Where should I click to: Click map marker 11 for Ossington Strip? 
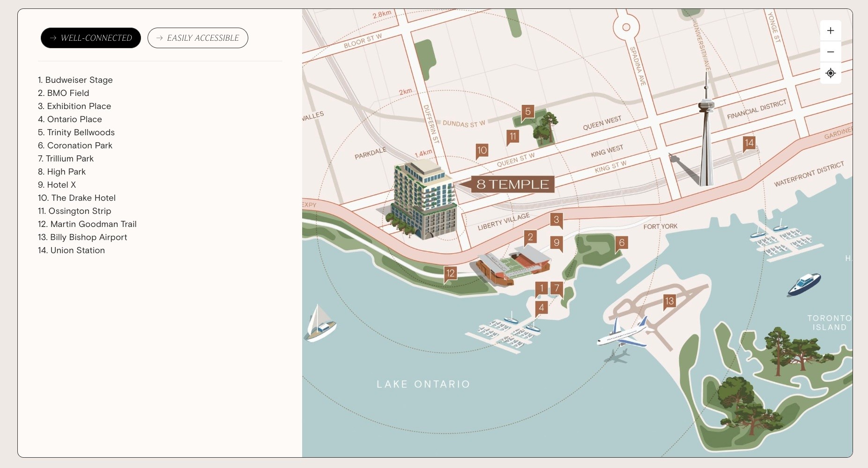click(513, 137)
